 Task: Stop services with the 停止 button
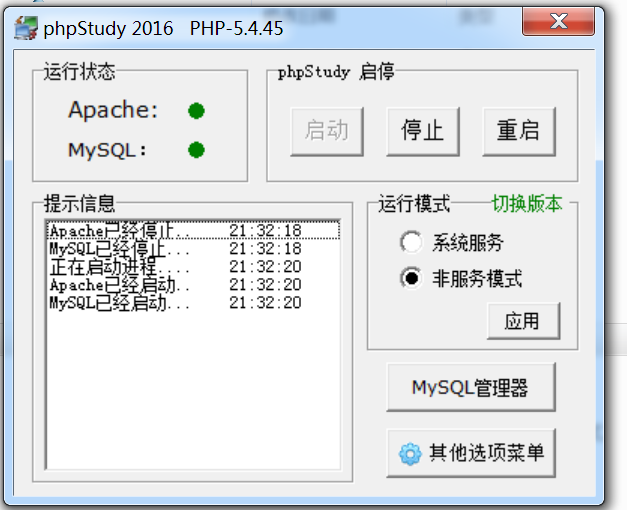coord(423,131)
